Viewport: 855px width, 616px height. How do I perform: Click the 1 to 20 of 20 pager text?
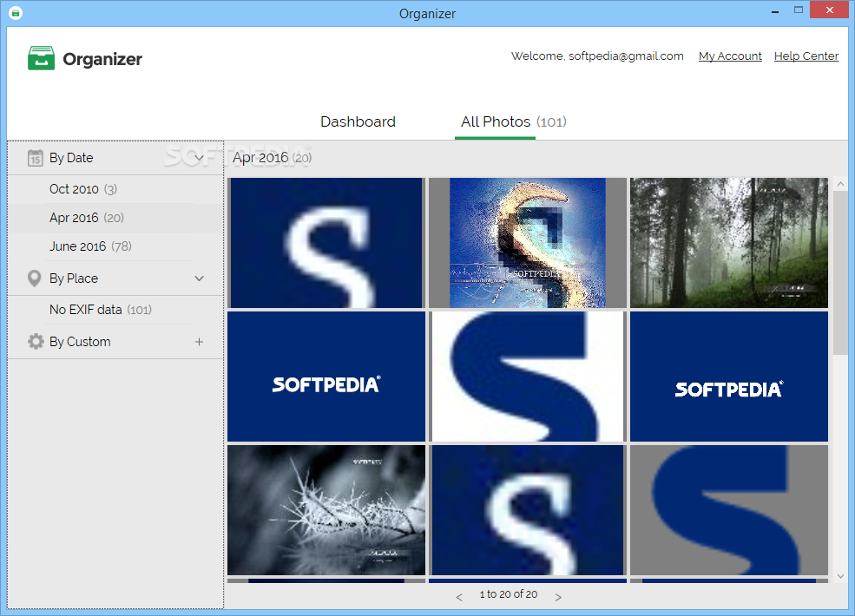508,594
